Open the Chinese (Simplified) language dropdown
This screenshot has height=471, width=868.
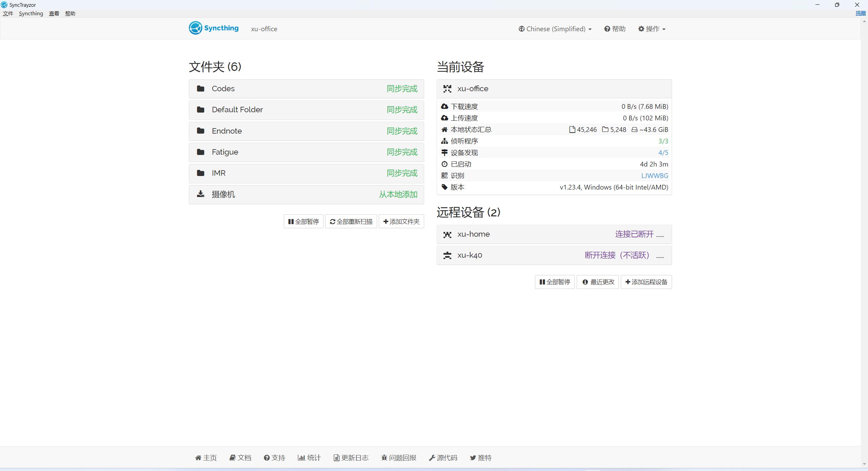(x=555, y=29)
